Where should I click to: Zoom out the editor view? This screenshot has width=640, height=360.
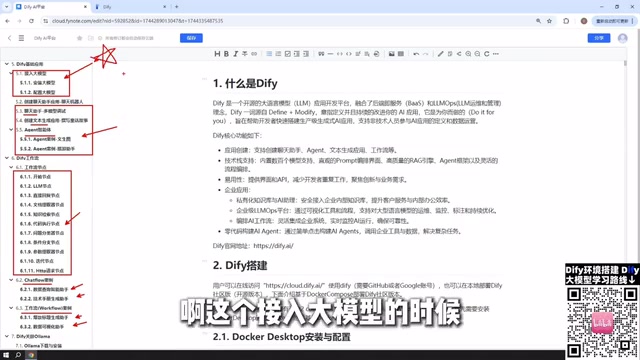point(477,54)
